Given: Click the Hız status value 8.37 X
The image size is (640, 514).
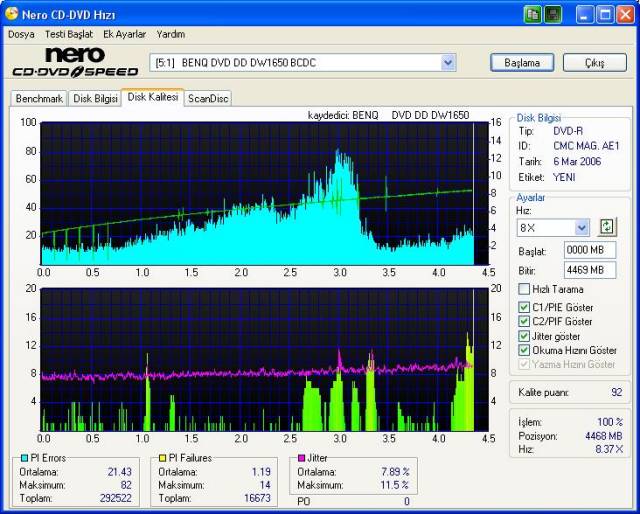Looking at the screenshot, I should coord(609,449).
